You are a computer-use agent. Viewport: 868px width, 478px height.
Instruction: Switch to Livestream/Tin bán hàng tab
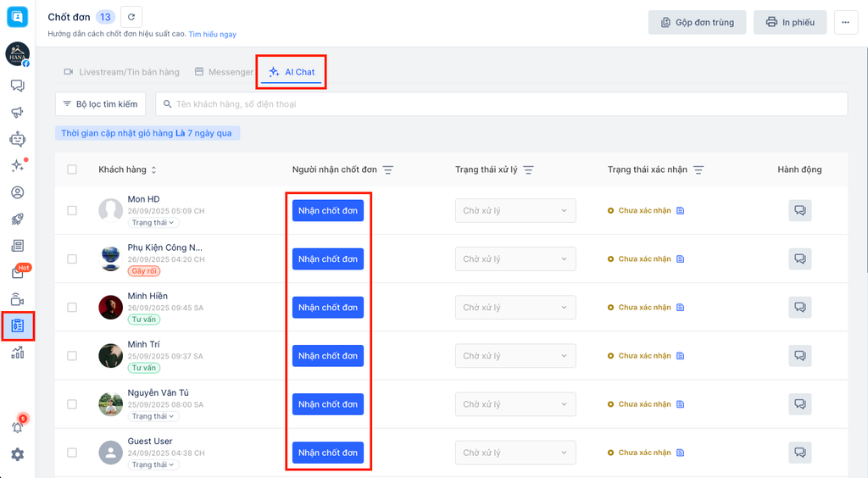point(121,72)
